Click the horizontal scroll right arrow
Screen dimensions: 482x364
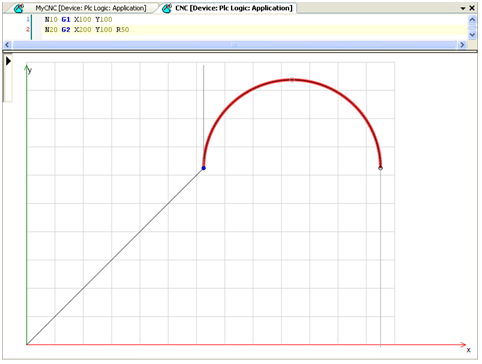462,44
